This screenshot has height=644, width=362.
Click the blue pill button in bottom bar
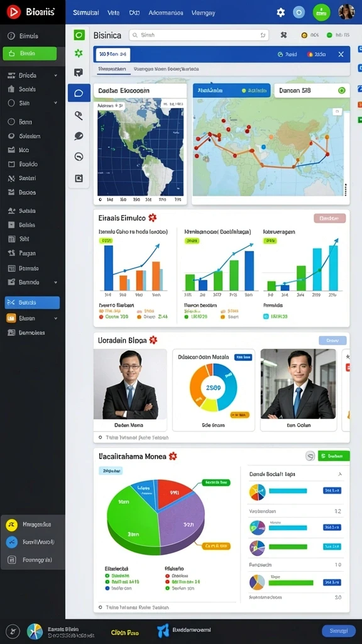(x=339, y=631)
